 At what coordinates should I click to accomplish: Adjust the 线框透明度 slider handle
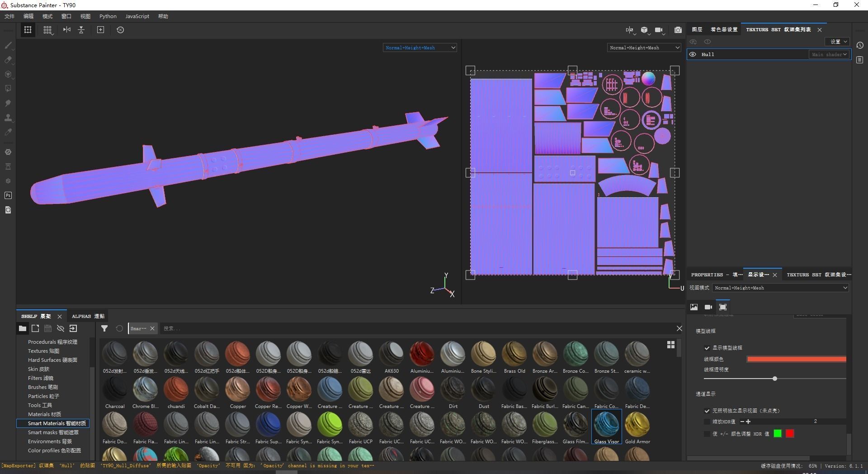tap(775, 379)
